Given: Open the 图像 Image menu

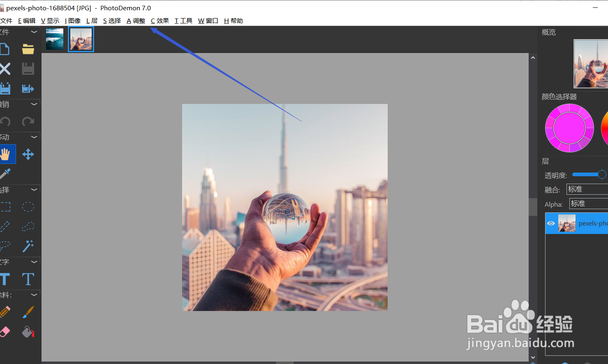Looking at the screenshot, I should click(73, 21).
